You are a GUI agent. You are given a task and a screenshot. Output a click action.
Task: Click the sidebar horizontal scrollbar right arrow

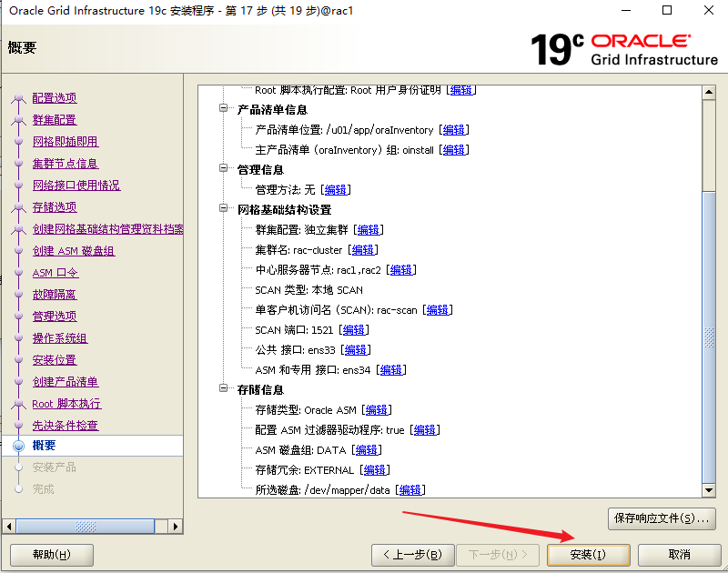click(177, 527)
